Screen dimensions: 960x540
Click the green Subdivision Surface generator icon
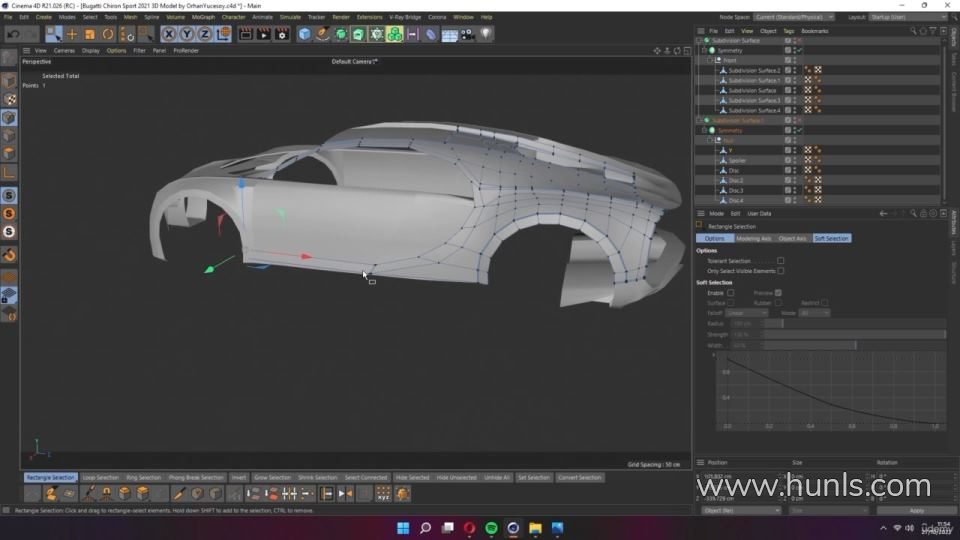340,34
